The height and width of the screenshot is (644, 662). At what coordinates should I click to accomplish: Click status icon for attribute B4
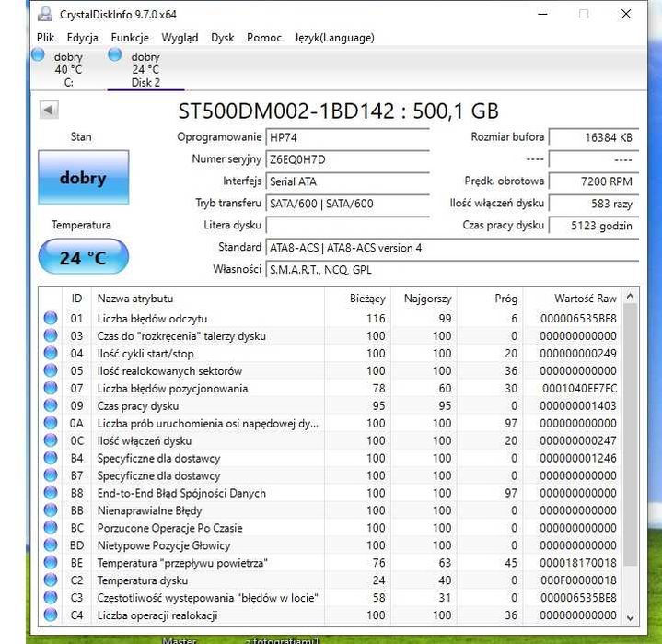[x=51, y=458]
